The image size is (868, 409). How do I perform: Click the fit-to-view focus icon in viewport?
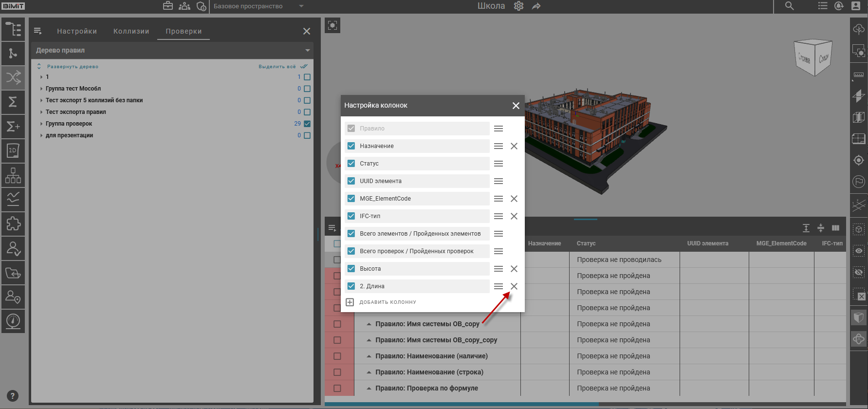332,25
